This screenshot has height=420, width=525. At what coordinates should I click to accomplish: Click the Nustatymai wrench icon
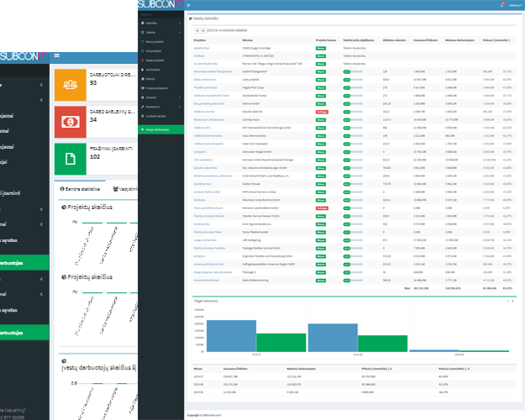(x=143, y=107)
